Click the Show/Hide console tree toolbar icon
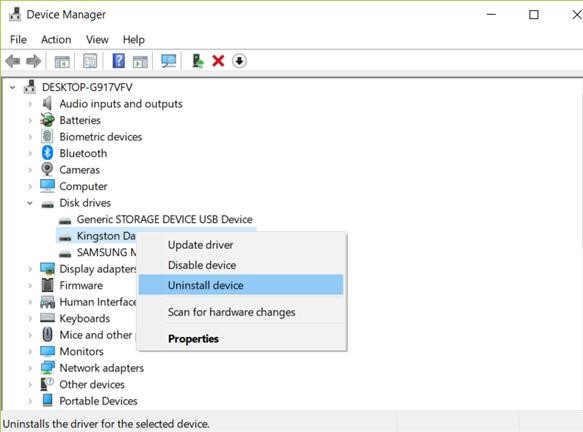The height and width of the screenshot is (432, 583). [62, 61]
